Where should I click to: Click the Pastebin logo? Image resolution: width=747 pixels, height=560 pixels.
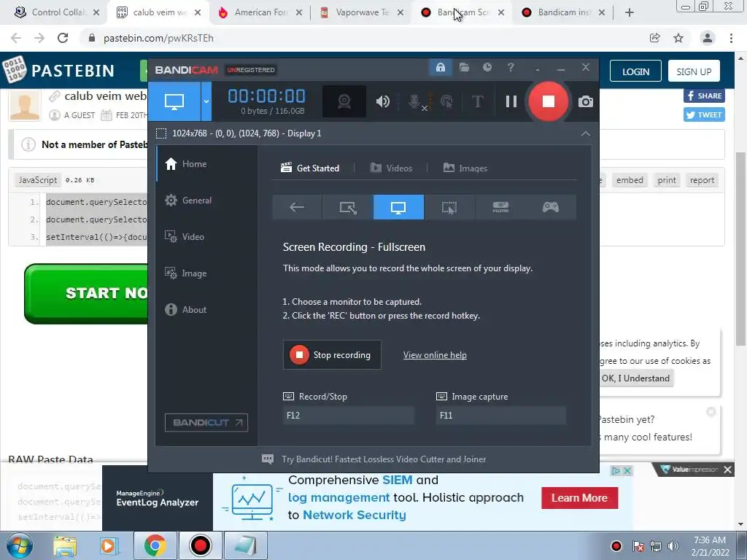pyautogui.click(x=58, y=71)
